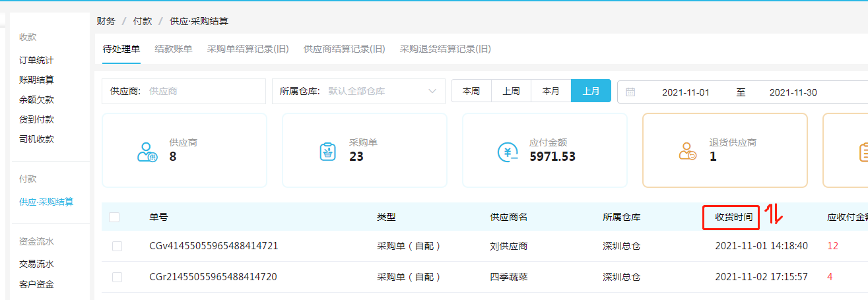Select the 上月 quick filter
Viewport: 868px width, 300px height.
point(591,91)
